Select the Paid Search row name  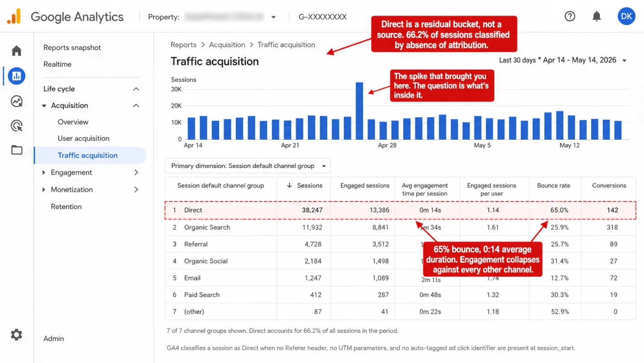pos(202,295)
